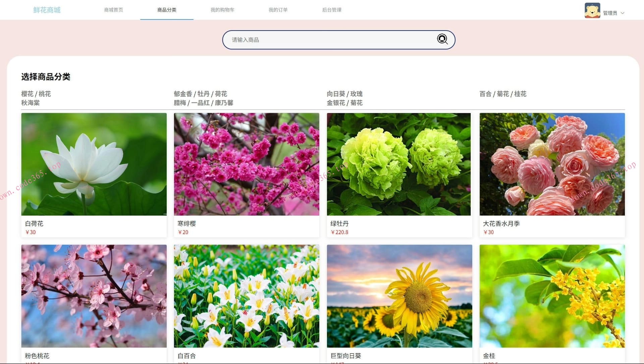Click the search magnifier icon
This screenshot has height=364, width=644.
point(442,39)
